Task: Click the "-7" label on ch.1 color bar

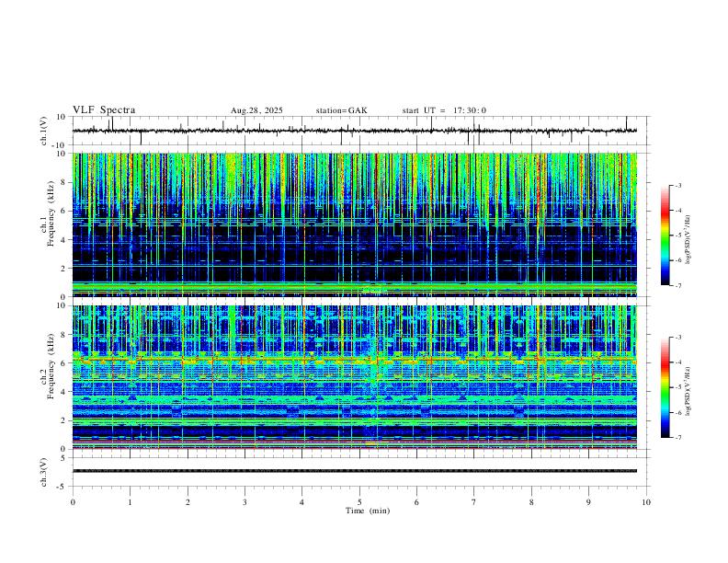Action: pyautogui.click(x=677, y=285)
